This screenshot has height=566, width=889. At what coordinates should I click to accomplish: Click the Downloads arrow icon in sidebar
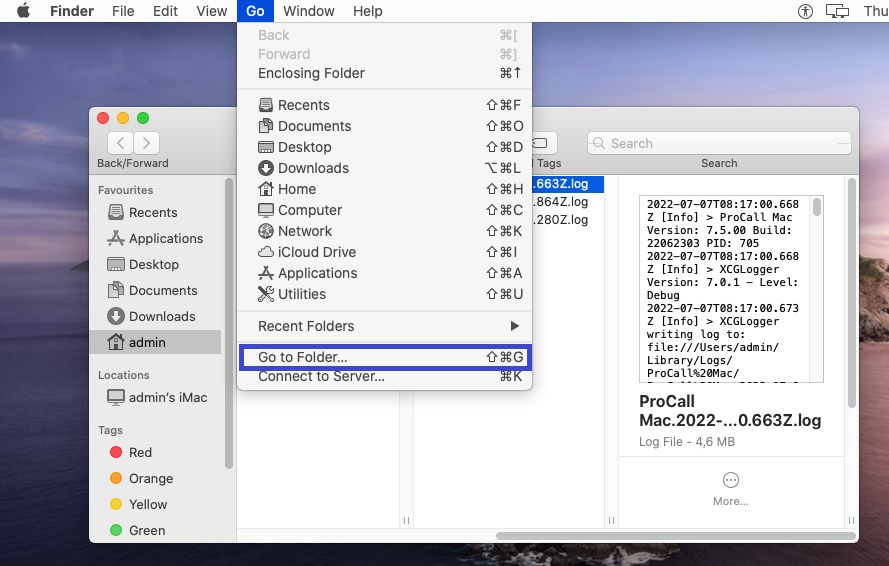115,316
